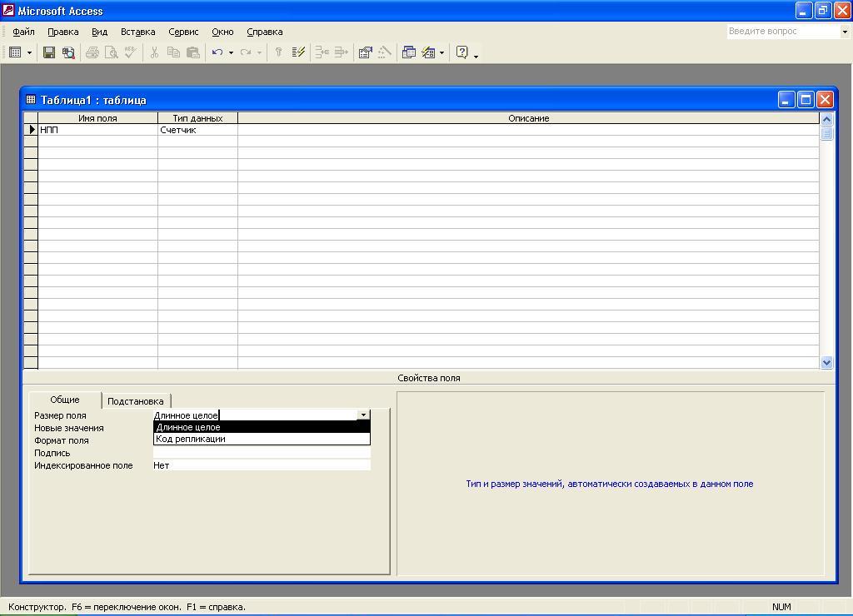Click the 'Описание' column header

click(528, 118)
